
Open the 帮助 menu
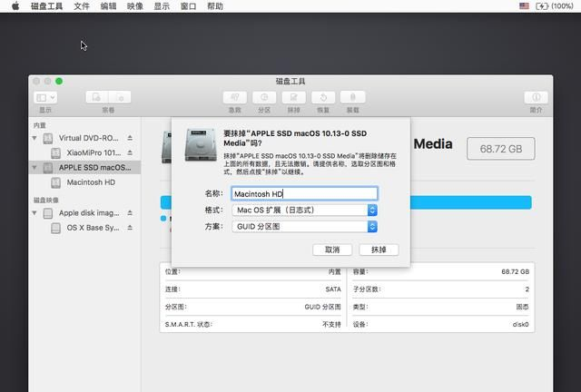(x=215, y=6)
